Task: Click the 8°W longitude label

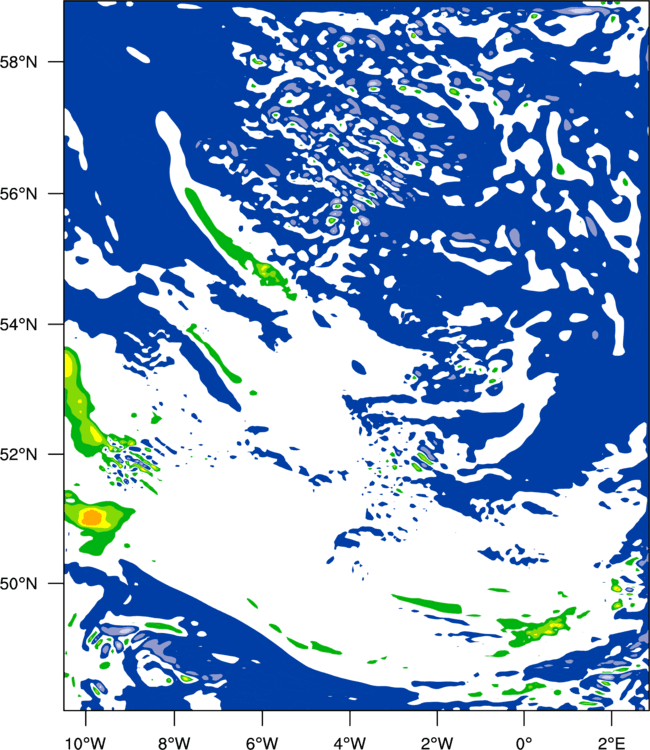Action: [x=174, y=742]
